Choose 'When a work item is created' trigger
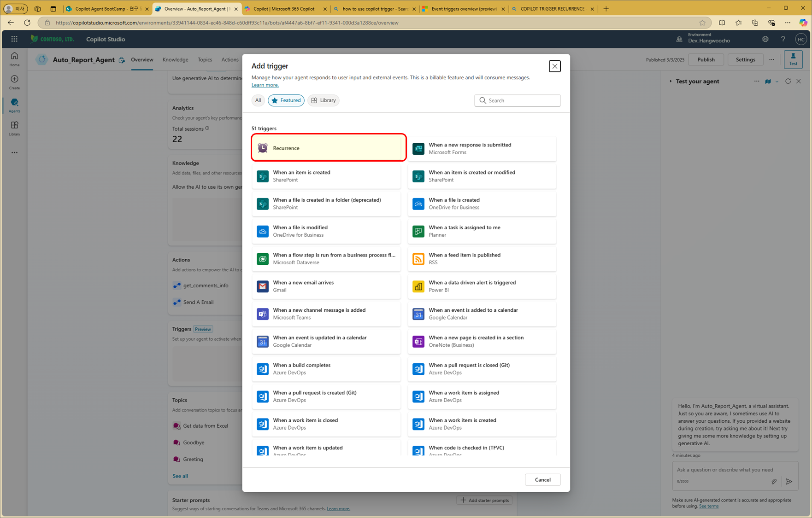The width and height of the screenshot is (812, 518). pyautogui.click(x=482, y=424)
